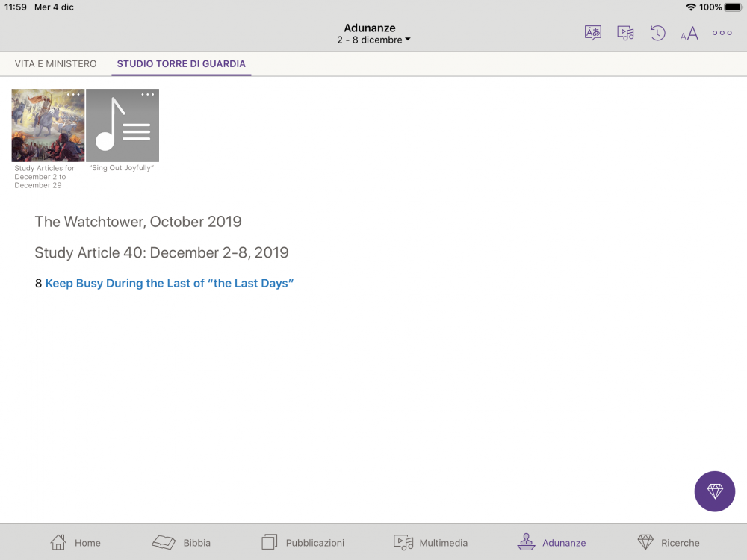
Task: Open options dots on Sing Out Joyfully tile
Action: 148,95
